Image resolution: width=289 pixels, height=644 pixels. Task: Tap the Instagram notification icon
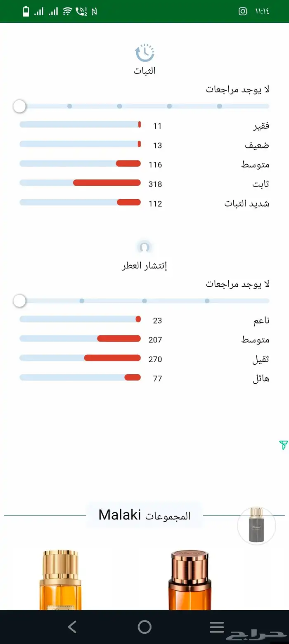pyautogui.click(x=243, y=11)
